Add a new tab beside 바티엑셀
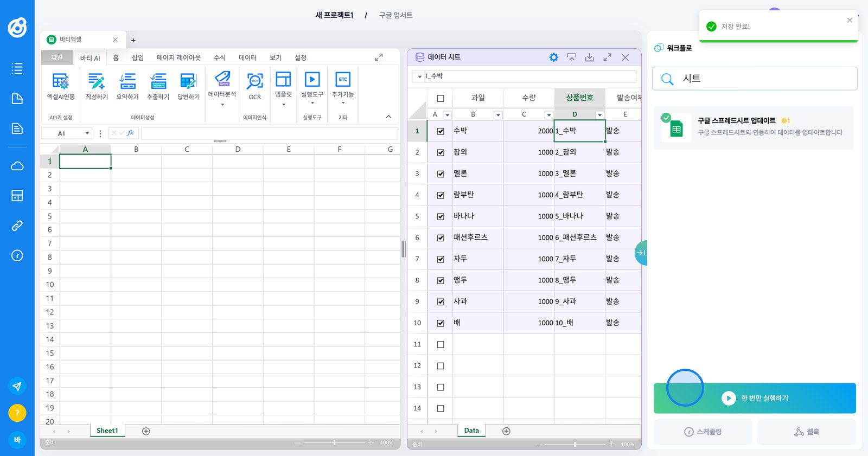Screen dimensions: 868x456 click(x=133, y=40)
